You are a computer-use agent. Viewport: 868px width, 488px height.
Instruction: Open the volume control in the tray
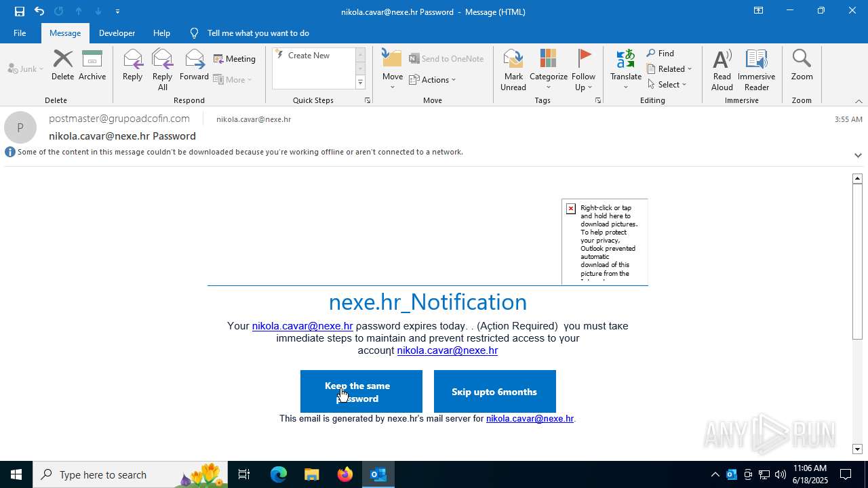tap(781, 474)
